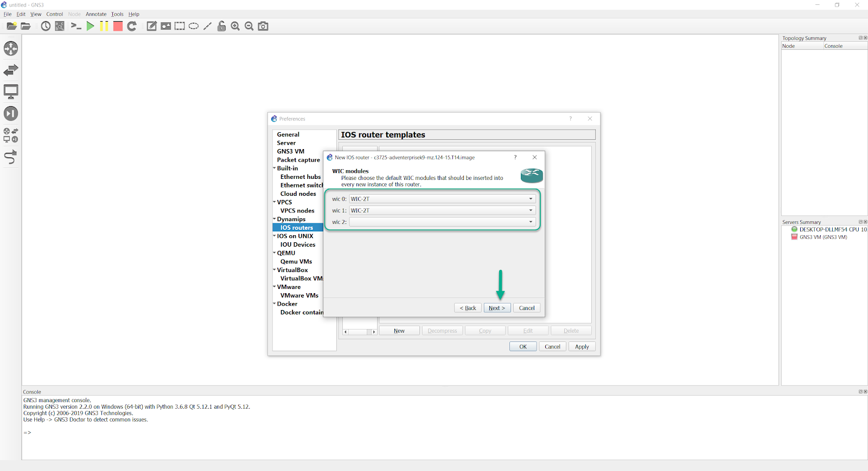Screen dimensions: 868x471
Task: Collapse the VMware tree section
Action: click(275, 287)
